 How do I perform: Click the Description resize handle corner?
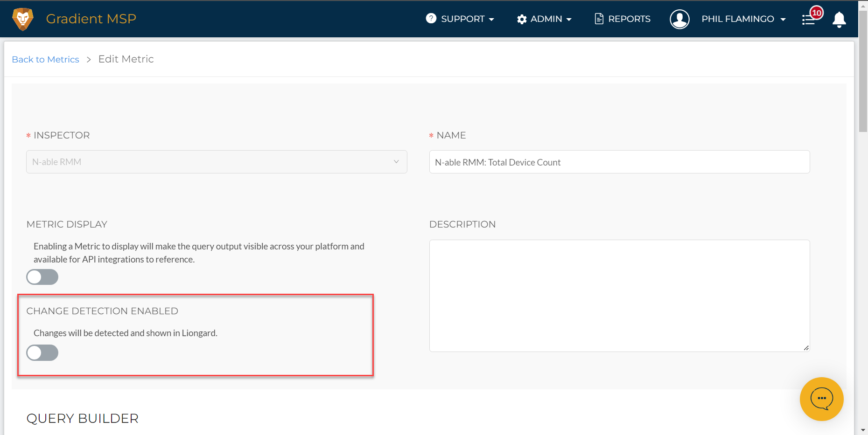(x=806, y=348)
